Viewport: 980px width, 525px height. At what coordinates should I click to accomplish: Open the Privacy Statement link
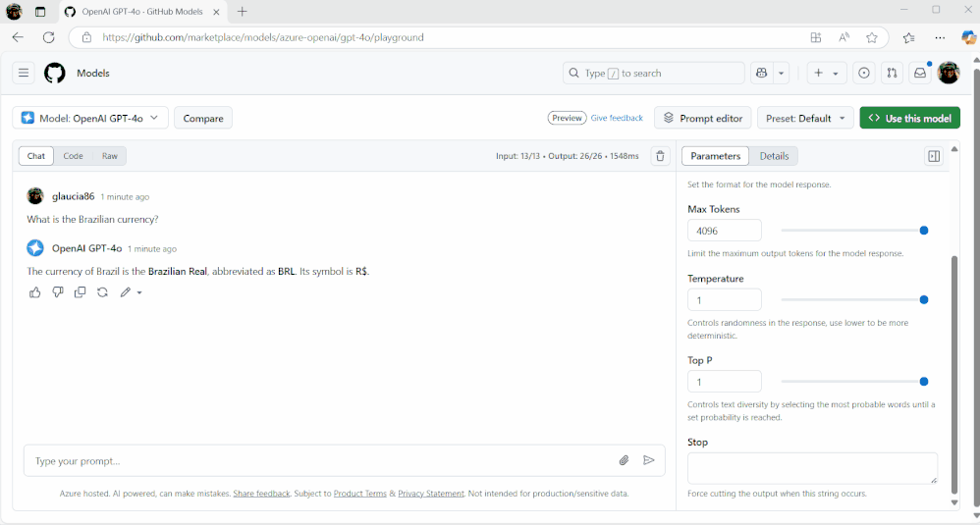click(x=431, y=494)
